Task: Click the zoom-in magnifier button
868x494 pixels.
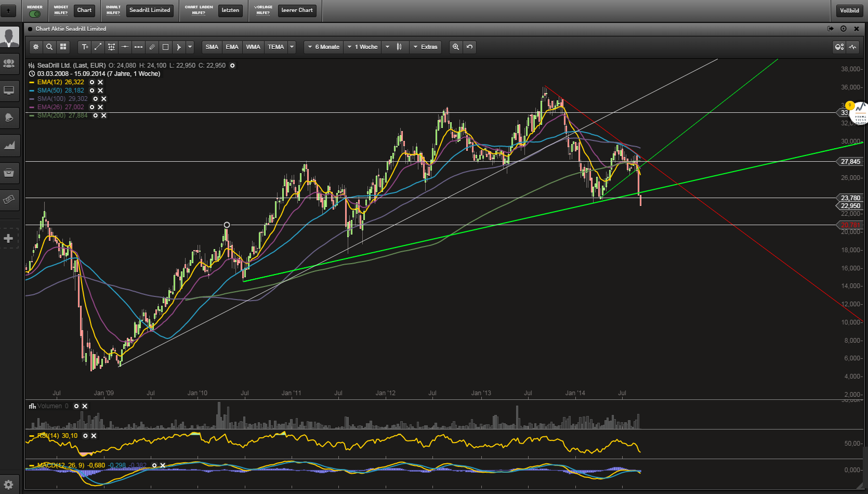Action: 456,47
